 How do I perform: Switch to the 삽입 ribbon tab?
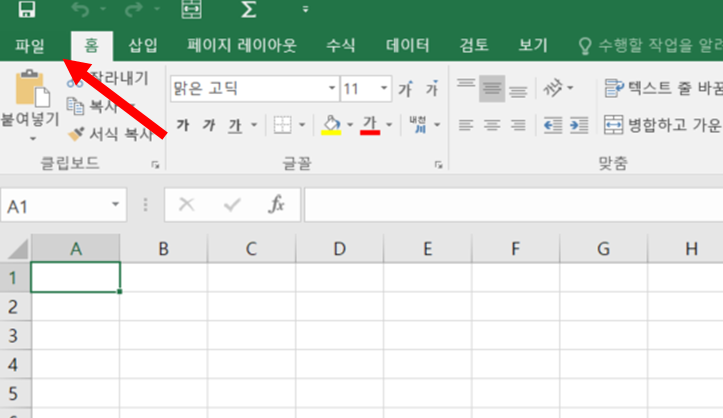point(143,46)
